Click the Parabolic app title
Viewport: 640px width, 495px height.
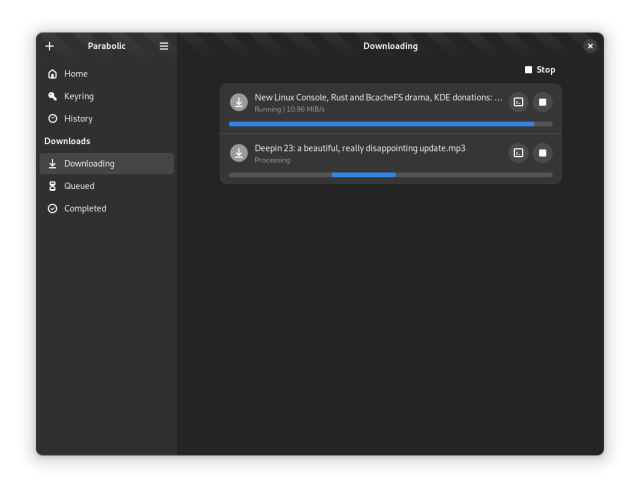pos(107,46)
